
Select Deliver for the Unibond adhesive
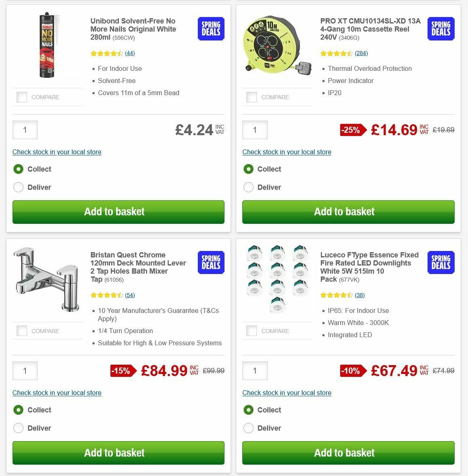(18, 187)
